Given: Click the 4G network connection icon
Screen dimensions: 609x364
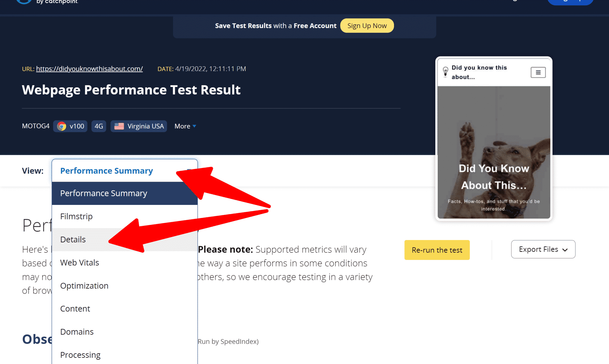Looking at the screenshot, I should click(98, 126).
